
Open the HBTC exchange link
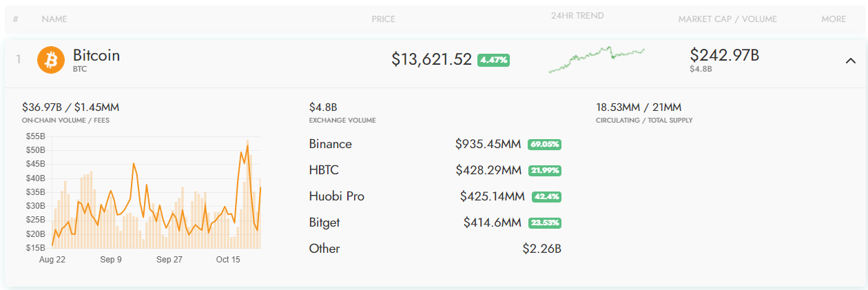point(324,170)
